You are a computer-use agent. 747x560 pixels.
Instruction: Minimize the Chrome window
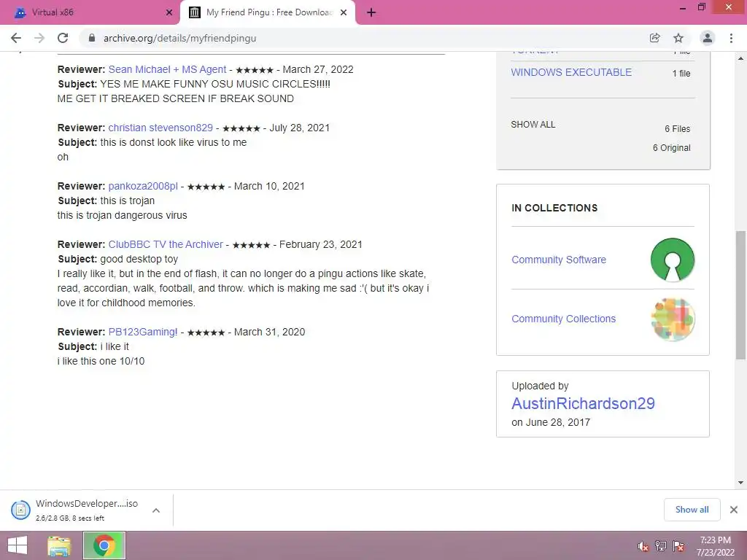click(683, 7)
